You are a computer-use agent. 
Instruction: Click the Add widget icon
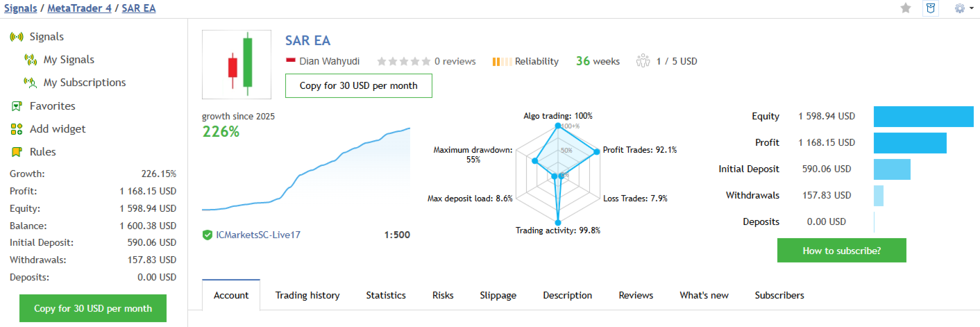(x=17, y=129)
